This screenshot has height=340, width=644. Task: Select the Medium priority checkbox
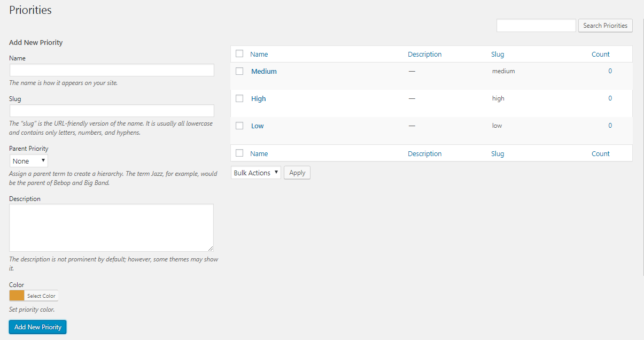click(x=239, y=71)
